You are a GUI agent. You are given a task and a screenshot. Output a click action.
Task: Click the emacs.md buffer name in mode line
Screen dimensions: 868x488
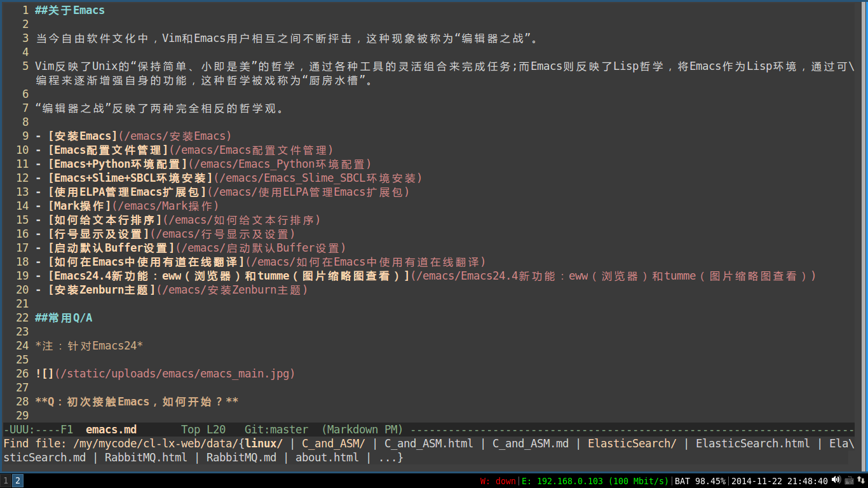point(111,430)
